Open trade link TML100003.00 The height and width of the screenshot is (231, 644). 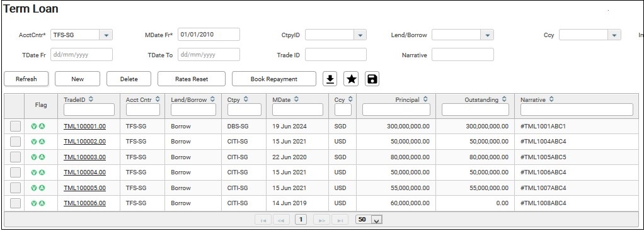point(84,157)
